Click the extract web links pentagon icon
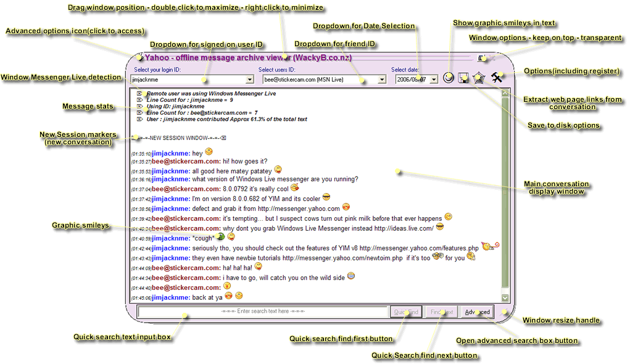 (x=479, y=78)
